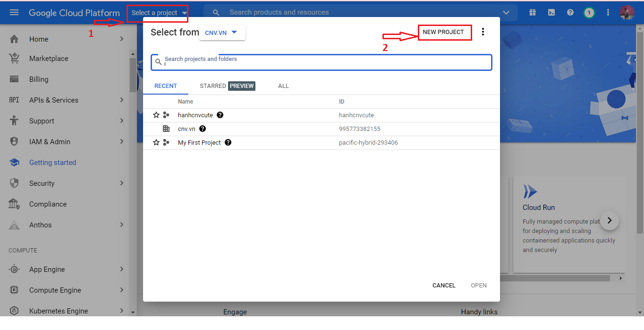Expand the Compute Engine submenu chevron
The height and width of the screenshot is (330, 644).
[x=122, y=290]
